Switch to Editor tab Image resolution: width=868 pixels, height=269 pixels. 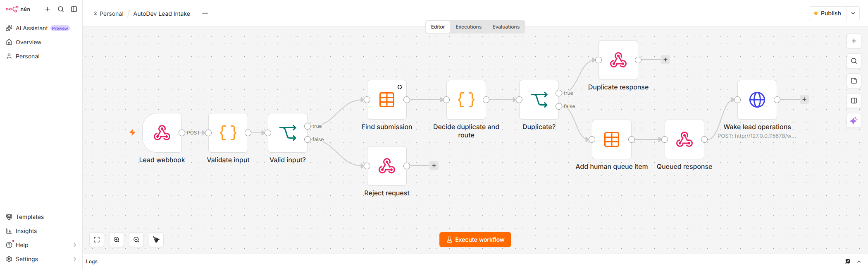pyautogui.click(x=438, y=27)
